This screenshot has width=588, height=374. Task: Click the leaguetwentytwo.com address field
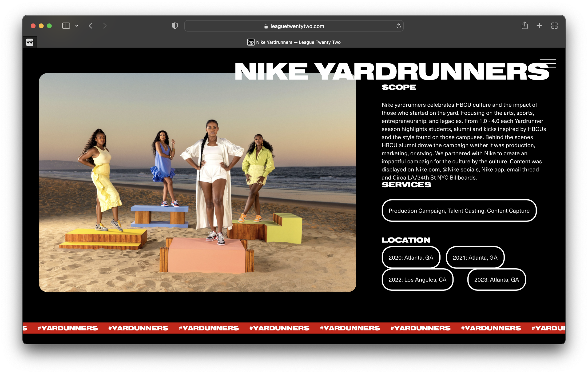pyautogui.click(x=297, y=26)
